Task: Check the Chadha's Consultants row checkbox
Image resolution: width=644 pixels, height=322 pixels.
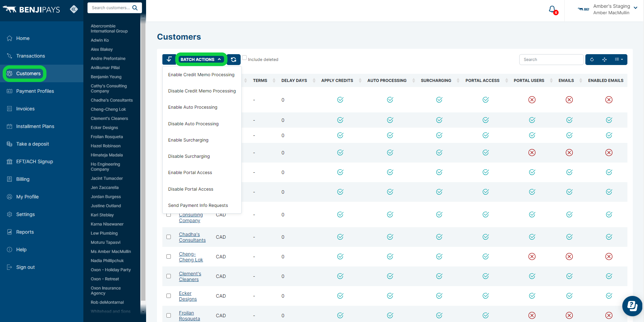Action: pyautogui.click(x=168, y=237)
